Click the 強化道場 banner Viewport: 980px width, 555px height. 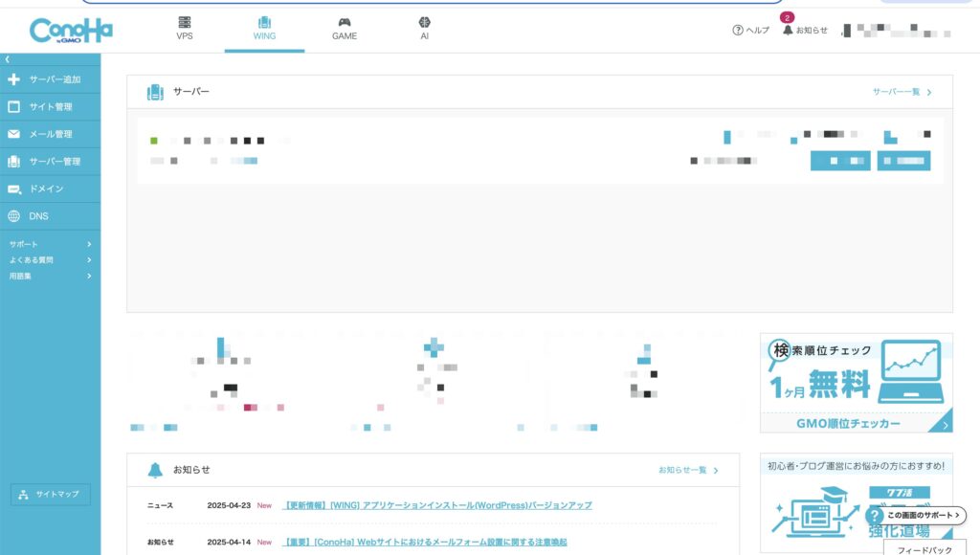pos(857,503)
